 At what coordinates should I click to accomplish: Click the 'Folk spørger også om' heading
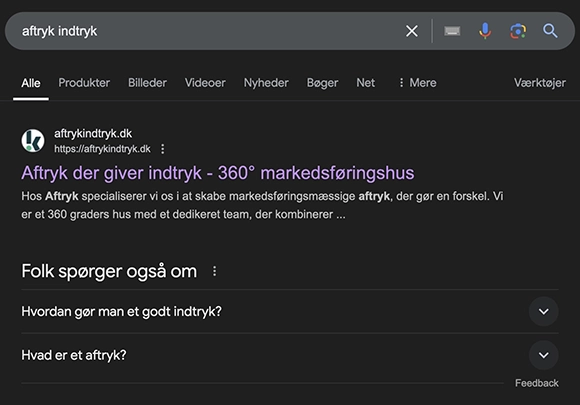pyautogui.click(x=109, y=271)
